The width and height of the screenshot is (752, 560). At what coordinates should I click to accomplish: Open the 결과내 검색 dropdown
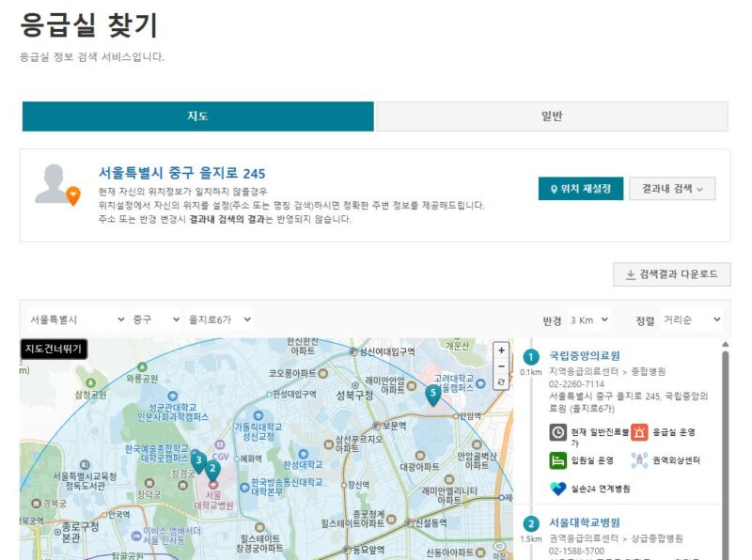(672, 189)
